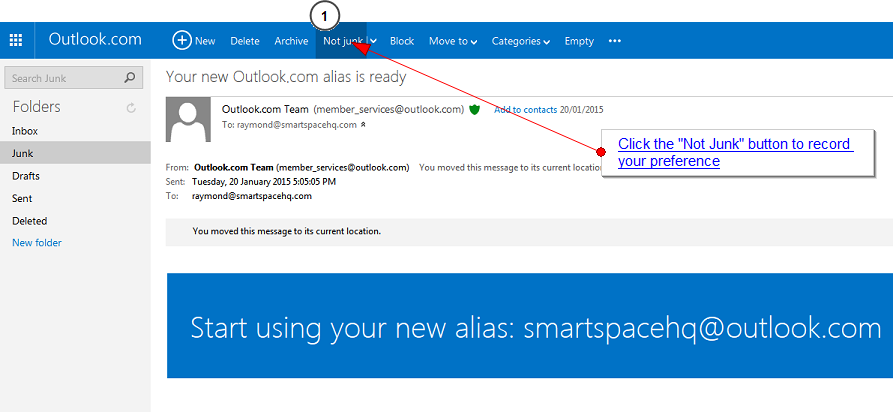The height and width of the screenshot is (412, 893).
Task: Open the Move to dropdown
Action: [x=453, y=41]
